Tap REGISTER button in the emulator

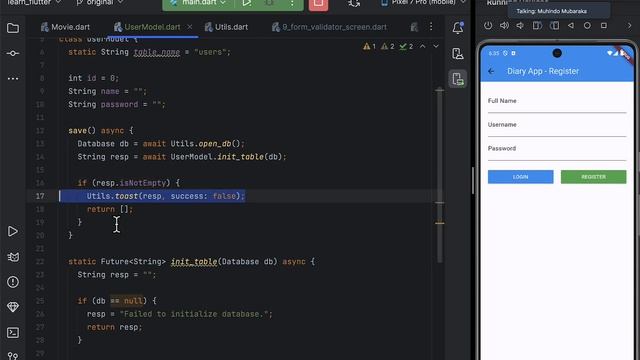(x=593, y=177)
